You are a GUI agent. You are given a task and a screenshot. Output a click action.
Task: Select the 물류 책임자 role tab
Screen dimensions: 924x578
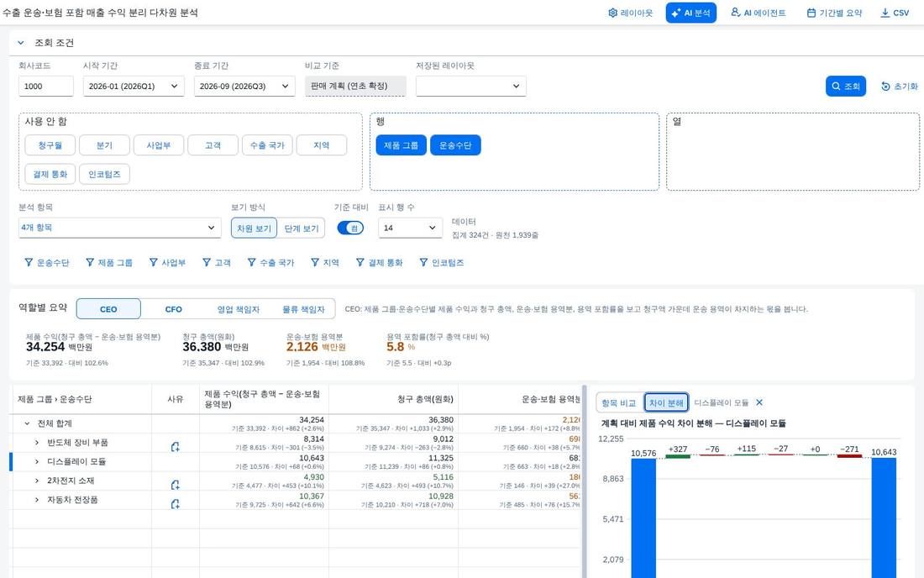point(303,309)
